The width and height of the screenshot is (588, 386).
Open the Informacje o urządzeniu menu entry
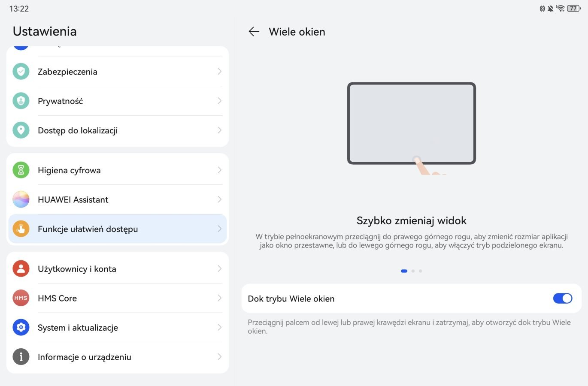(118, 357)
